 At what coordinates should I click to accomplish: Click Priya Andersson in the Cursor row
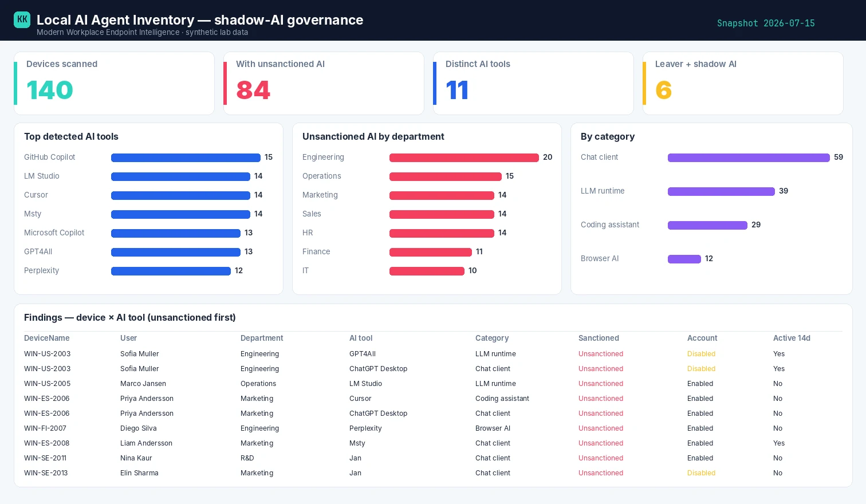pyautogui.click(x=147, y=399)
